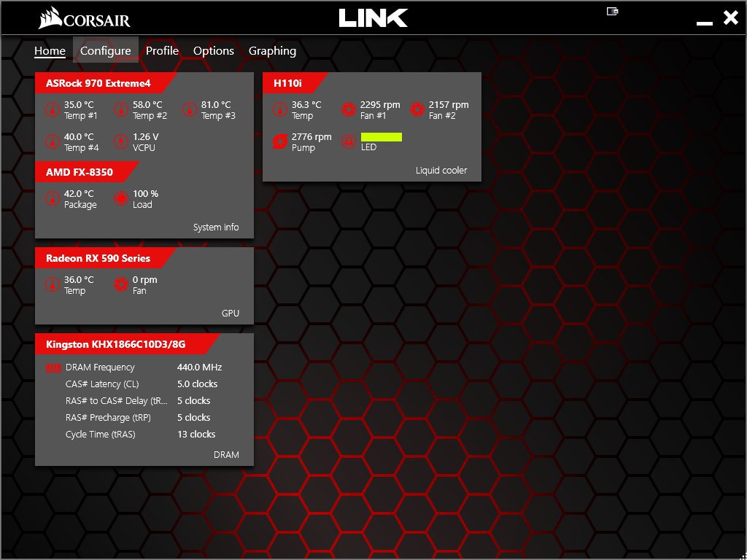Click the H110i LED icon
The width and height of the screenshot is (747, 560).
tap(349, 142)
